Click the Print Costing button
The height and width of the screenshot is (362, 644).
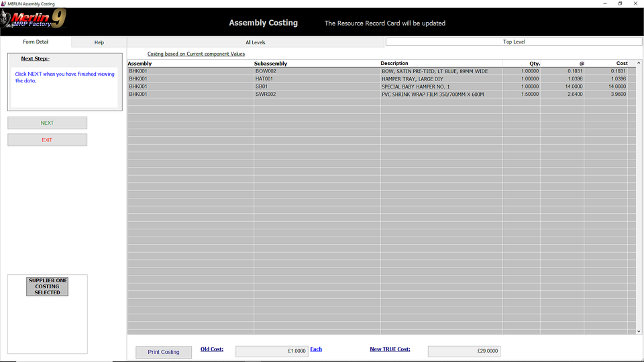[164, 352]
